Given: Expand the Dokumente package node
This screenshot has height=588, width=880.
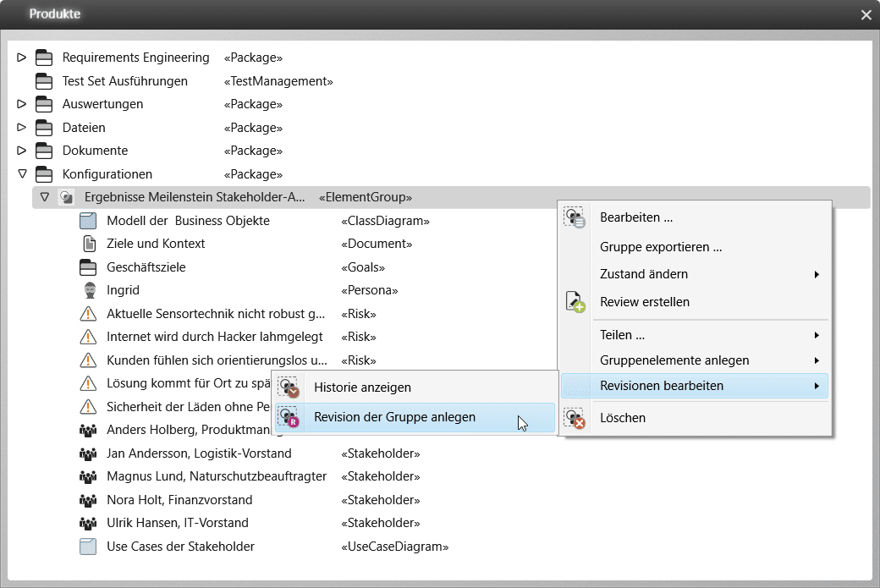Looking at the screenshot, I should (22, 151).
